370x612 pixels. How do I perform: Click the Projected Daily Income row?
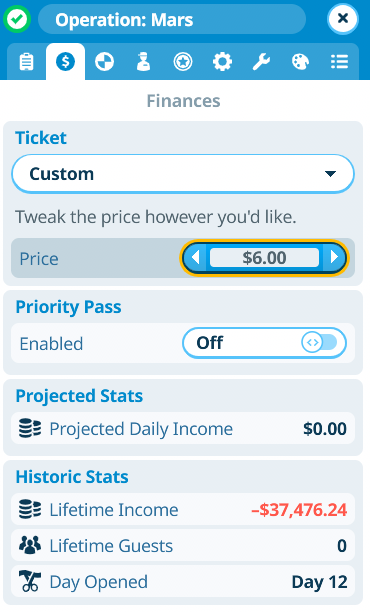(183, 429)
